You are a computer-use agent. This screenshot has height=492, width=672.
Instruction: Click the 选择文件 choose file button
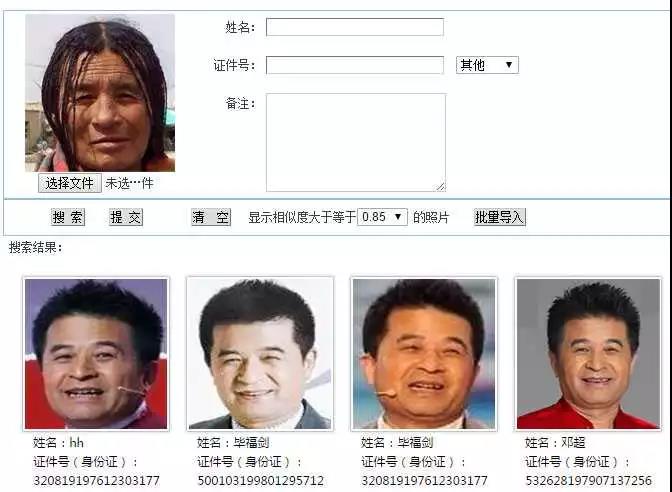[x=69, y=183]
